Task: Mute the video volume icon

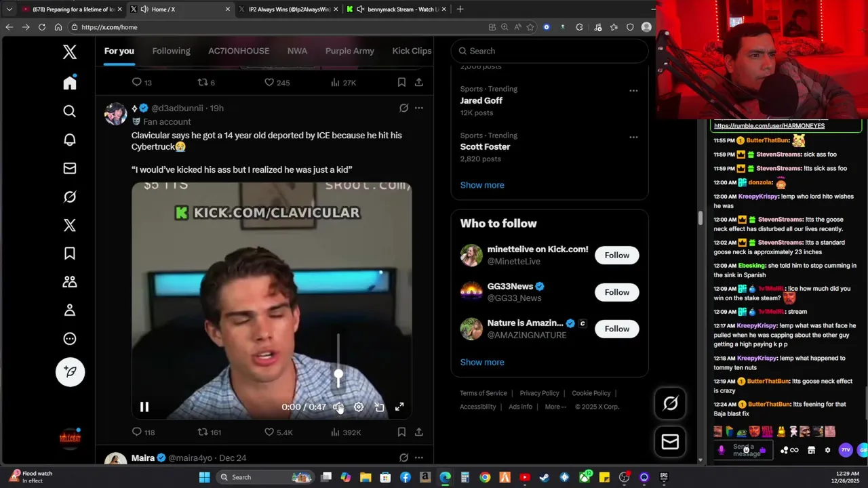Action: [x=338, y=407]
